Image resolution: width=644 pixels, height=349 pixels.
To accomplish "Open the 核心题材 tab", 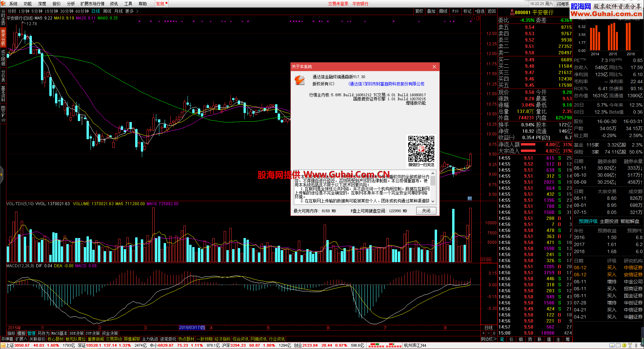I will coord(55,339).
